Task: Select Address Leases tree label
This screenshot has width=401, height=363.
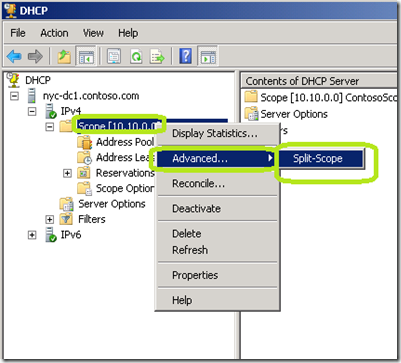Action: [x=125, y=158]
